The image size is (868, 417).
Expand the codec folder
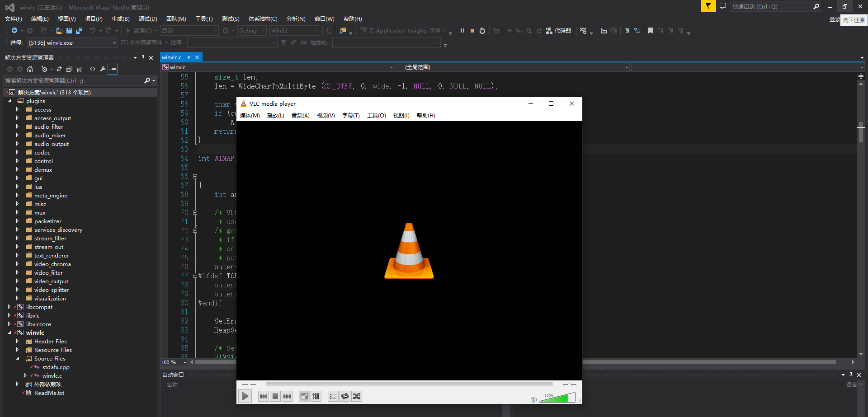tap(17, 153)
